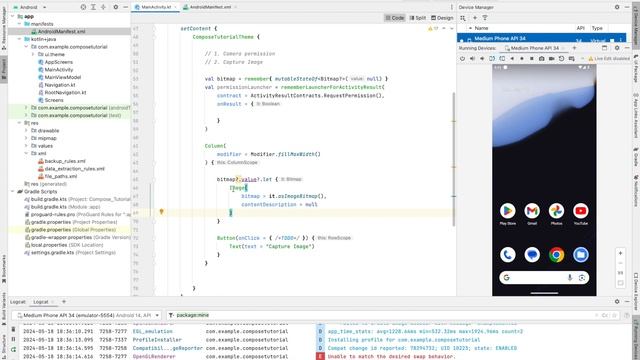Open Photos app on emulator
This screenshot has width=640, height=360.
pyautogui.click(x=556, y=211)
